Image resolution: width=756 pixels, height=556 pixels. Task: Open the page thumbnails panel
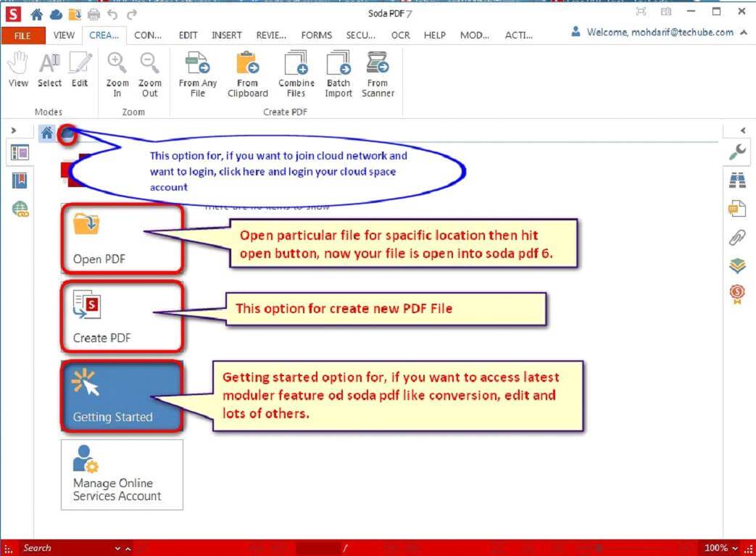tap(20, 153)
